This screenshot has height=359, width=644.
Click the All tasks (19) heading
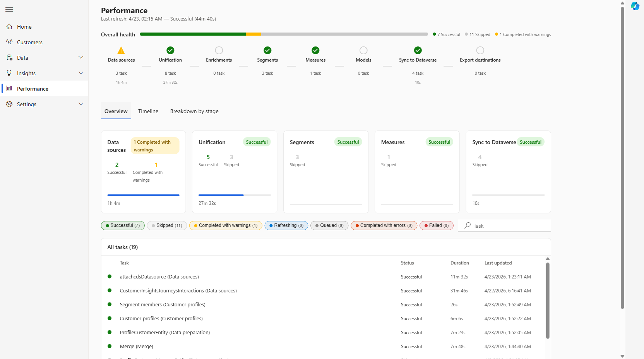point(123,247)
